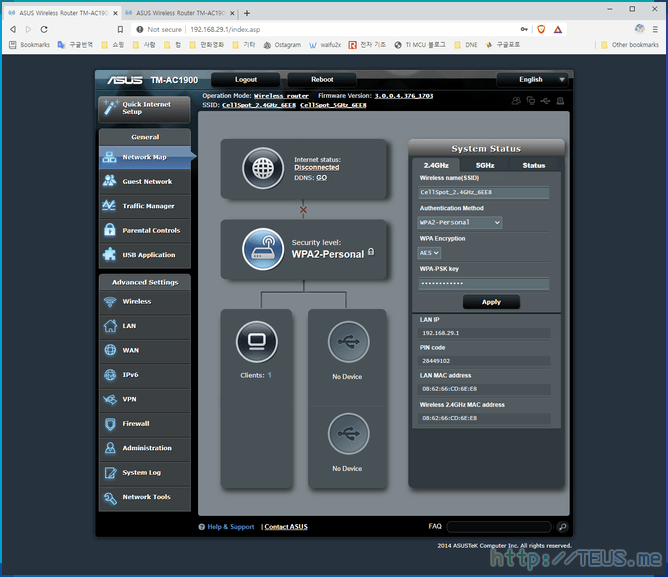Open Traffic Manager section
The width and height of the screenshot is (668, 577).
coord(145,206)
